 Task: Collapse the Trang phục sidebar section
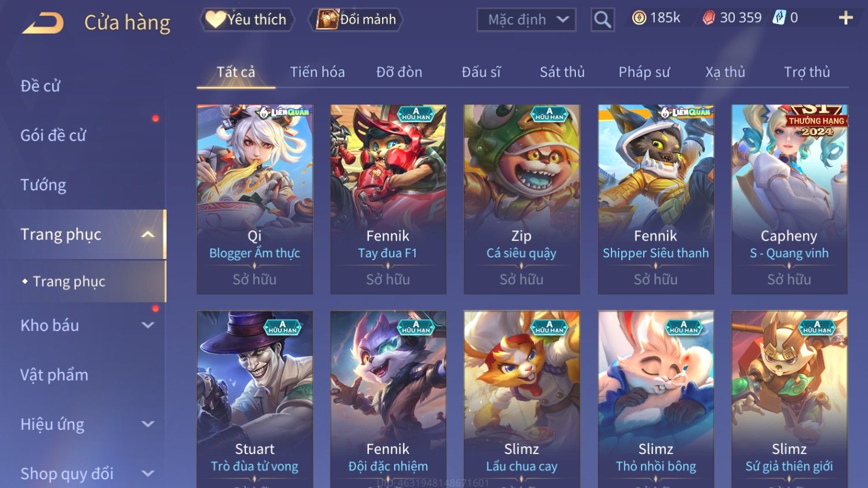point(148,235)
